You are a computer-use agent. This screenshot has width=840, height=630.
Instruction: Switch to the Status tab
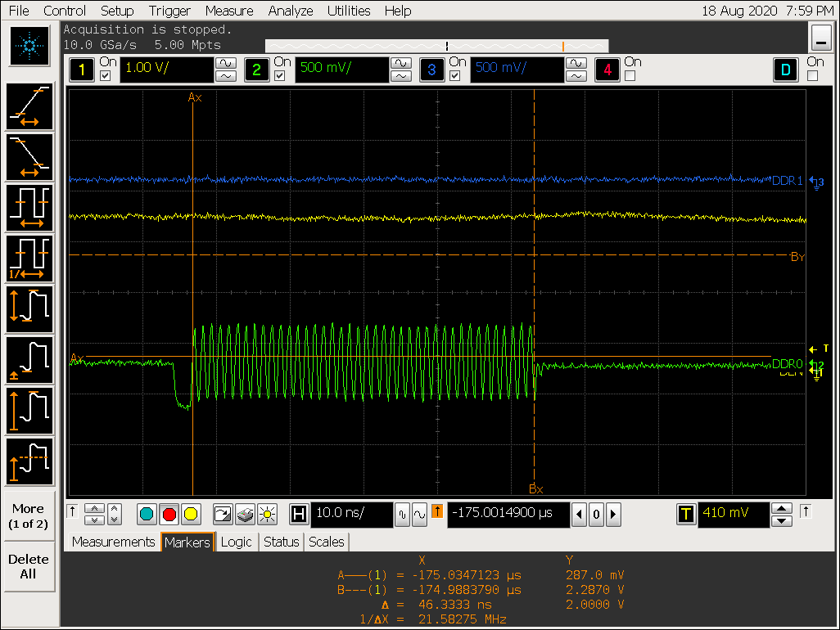pyautogui.click(x=282, y=542)
